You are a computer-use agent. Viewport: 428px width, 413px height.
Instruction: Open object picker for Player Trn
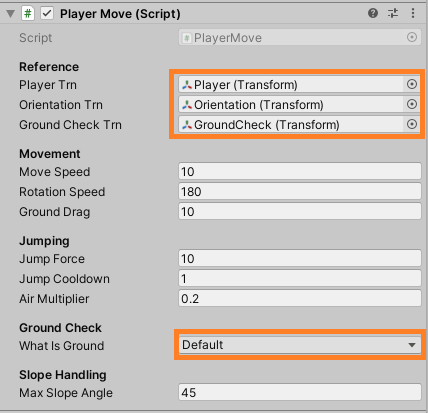pos(412,84)
